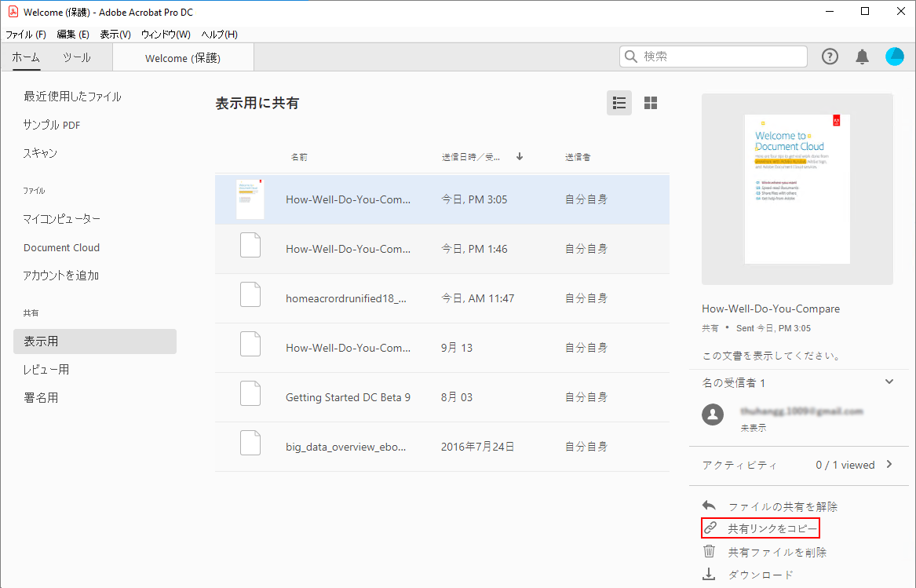Select 表示用 shared list
Viewport: 916px width, 588px height.
click(x=95, y=341)
